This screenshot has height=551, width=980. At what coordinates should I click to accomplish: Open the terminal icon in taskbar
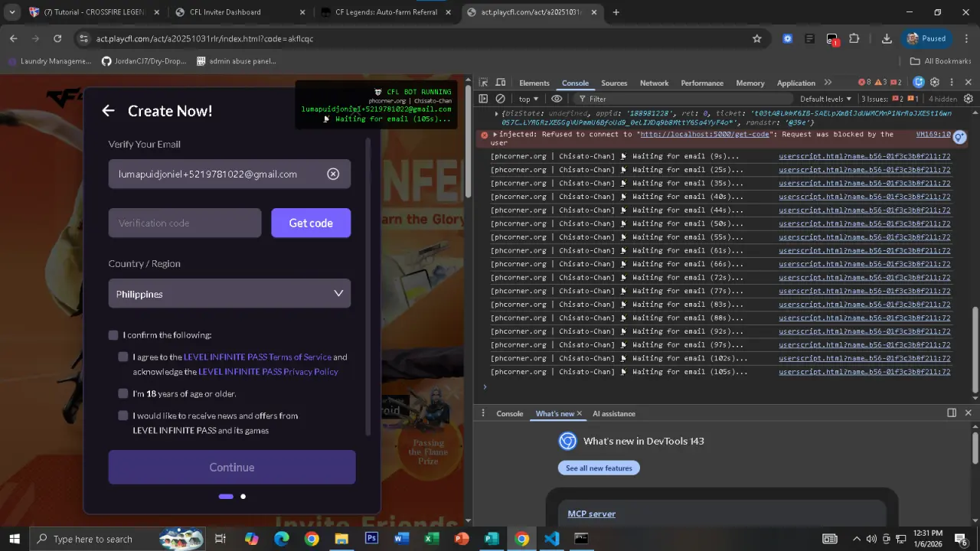pyautogui.click(x=581, y=539)
